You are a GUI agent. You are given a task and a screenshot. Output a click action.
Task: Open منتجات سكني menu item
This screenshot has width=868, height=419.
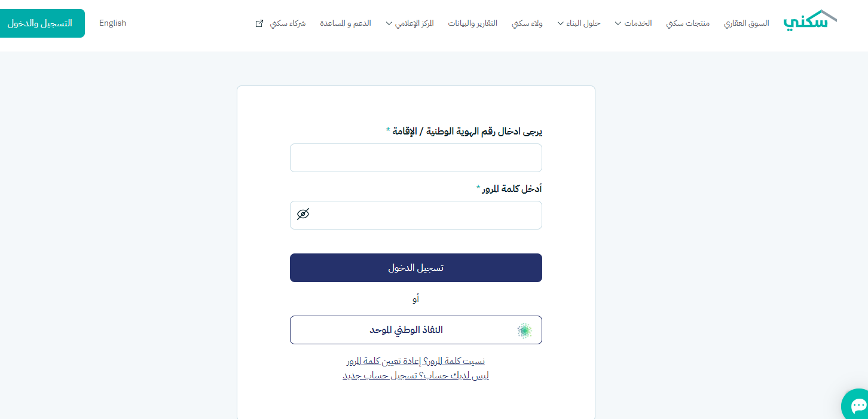click(x=687, y=23)
